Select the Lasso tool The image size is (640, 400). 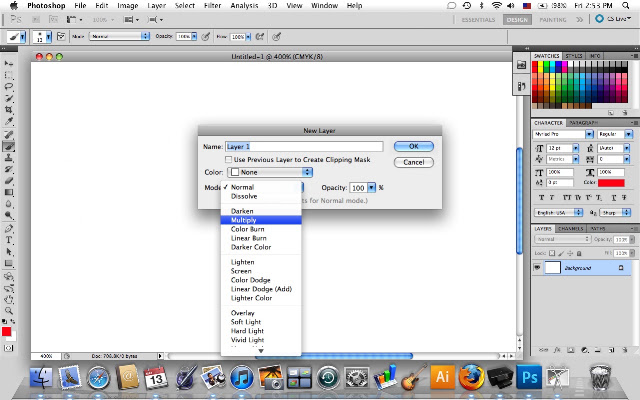coord(9,87)
